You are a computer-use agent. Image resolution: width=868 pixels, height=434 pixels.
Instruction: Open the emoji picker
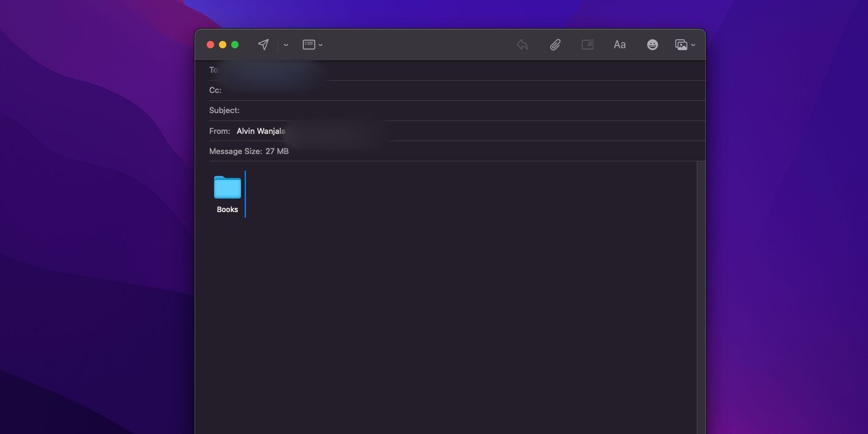pyautogui.click(x=652, y=44)
